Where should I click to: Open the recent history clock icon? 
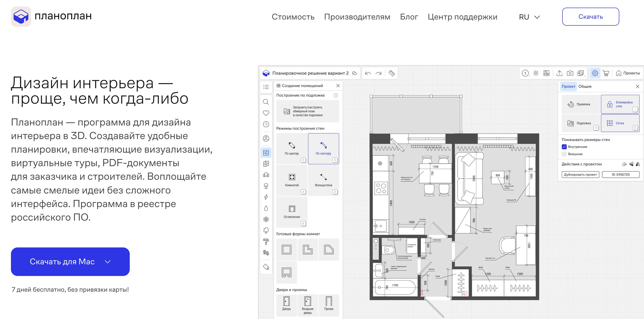click(x=266, y=124)
